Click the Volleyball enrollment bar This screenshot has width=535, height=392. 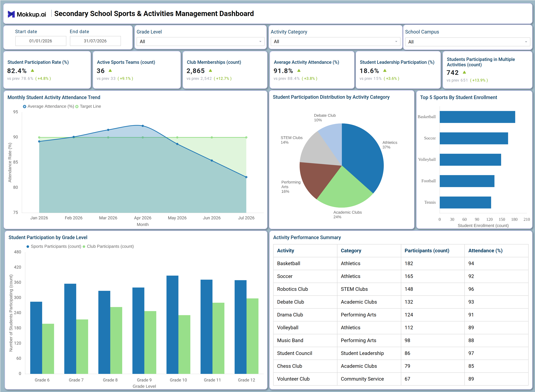470,160
